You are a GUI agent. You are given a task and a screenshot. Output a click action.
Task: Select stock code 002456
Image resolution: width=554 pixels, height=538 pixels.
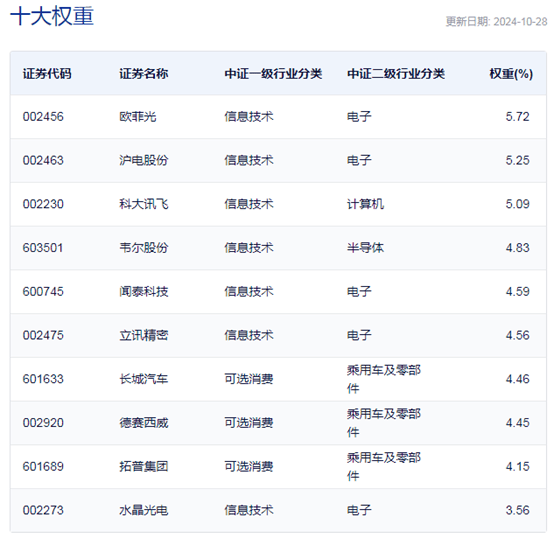[43, 117]
